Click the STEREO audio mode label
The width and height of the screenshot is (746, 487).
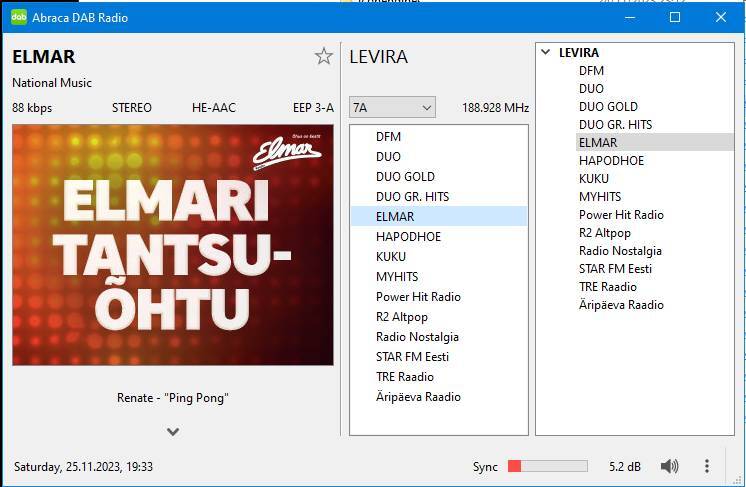click(132, 108)
